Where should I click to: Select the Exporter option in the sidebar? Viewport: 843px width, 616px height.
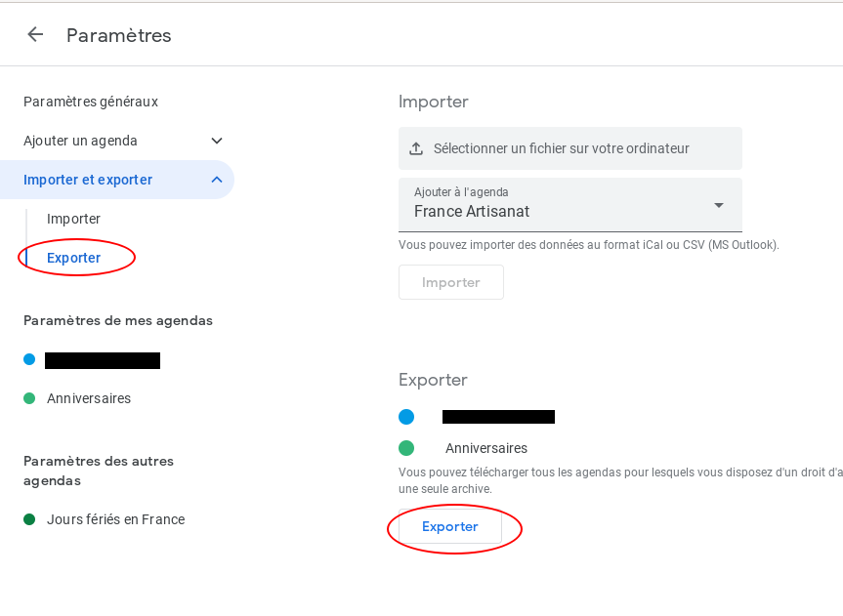coord(73,257)
